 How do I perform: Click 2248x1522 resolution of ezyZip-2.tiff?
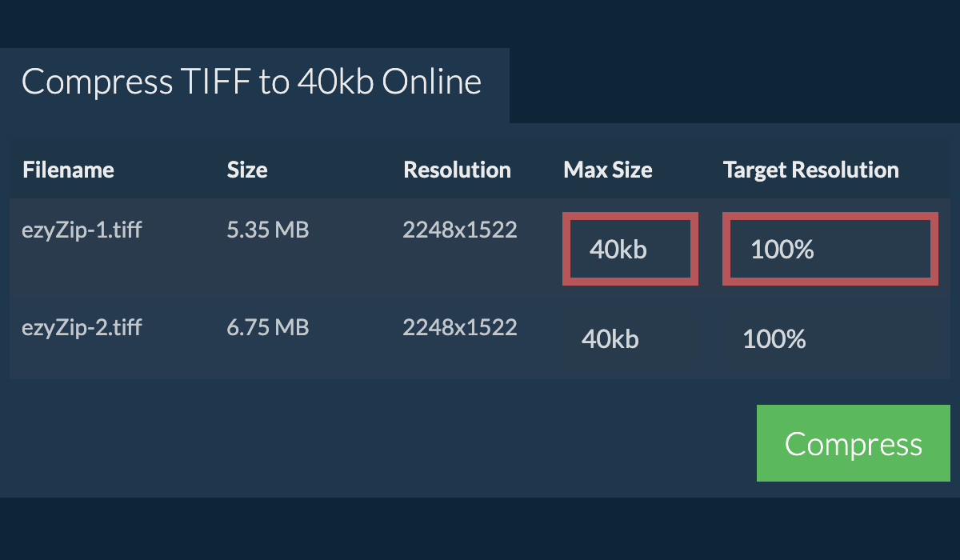(x=460, y=327)
